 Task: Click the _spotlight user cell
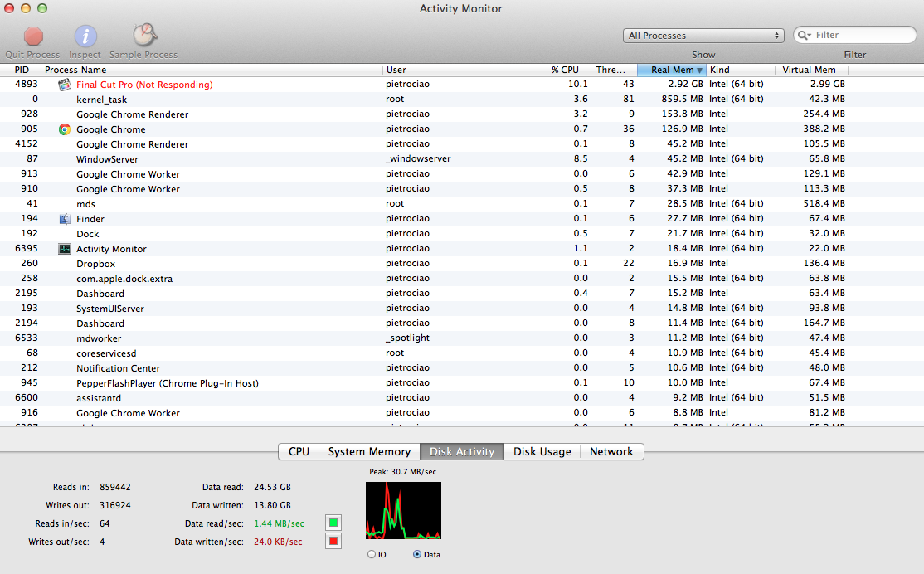pos(407,338)
